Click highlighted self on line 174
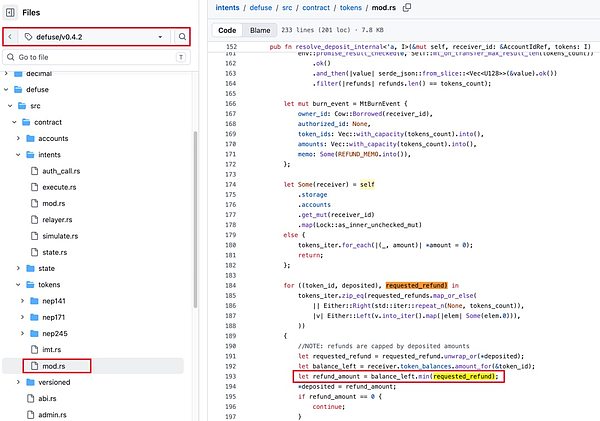This screenshot has width=600, height=421. point(367,184)
